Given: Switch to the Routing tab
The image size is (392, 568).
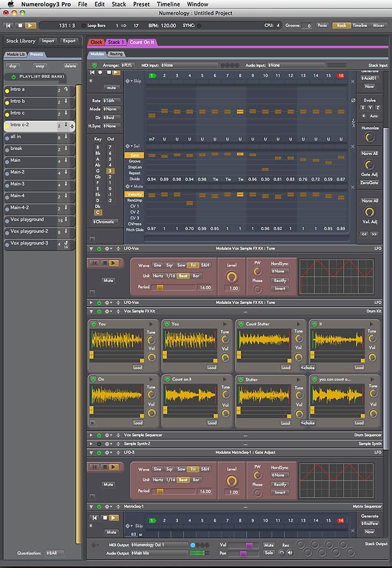Looking at the screenshot, I should coord(116,54).
